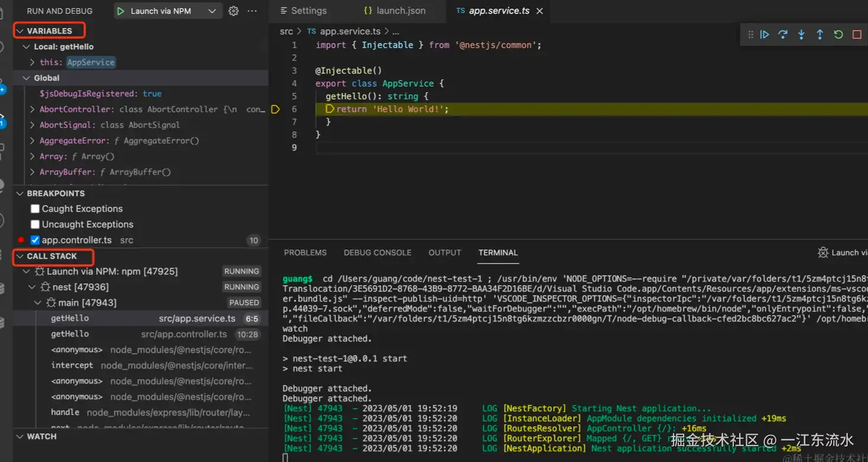Switch to the DEBUG CONSOLE tab
This screenshot has height=462, width=868.
[377, 253]
